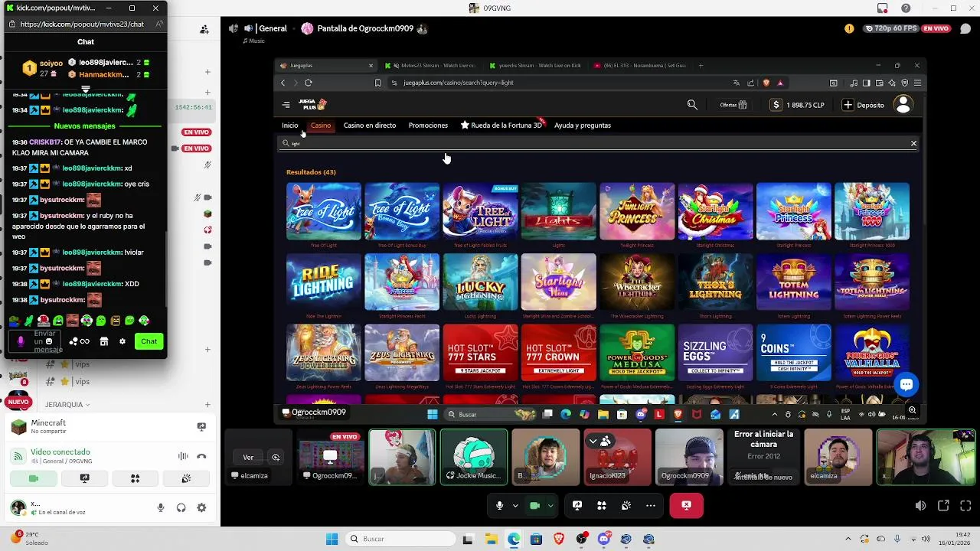
Task: Expand the JERARQUIA channel category
Action: click(67, 405)
